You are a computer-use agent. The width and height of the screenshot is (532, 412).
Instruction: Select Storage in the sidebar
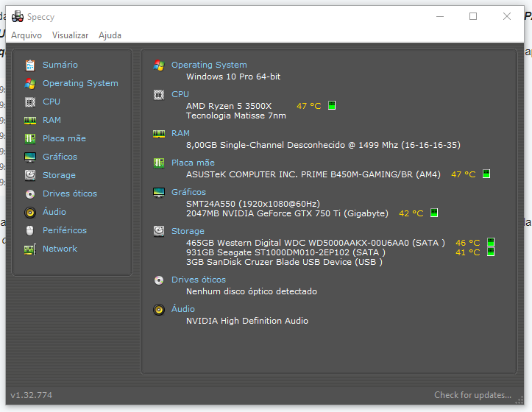coord(59,175)
